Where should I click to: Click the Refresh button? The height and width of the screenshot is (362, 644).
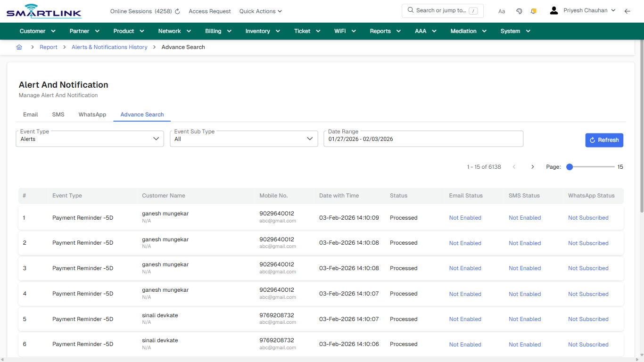pyautogui.click(x=604, y=140)
